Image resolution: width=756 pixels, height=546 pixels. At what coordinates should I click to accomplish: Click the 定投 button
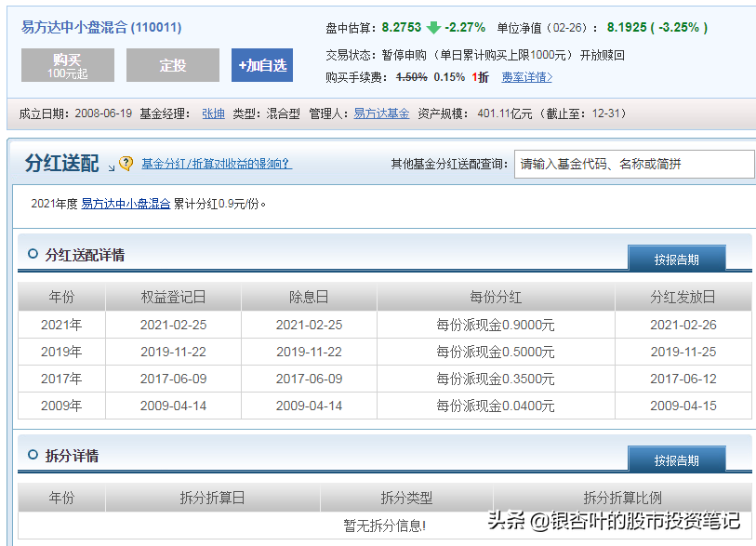coord(173,65)
